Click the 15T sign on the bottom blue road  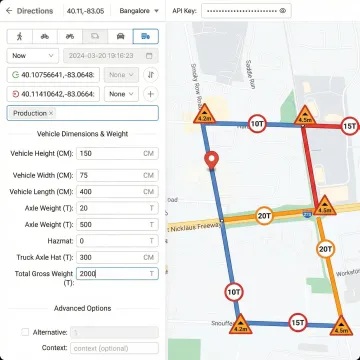(x=297, y=323)
